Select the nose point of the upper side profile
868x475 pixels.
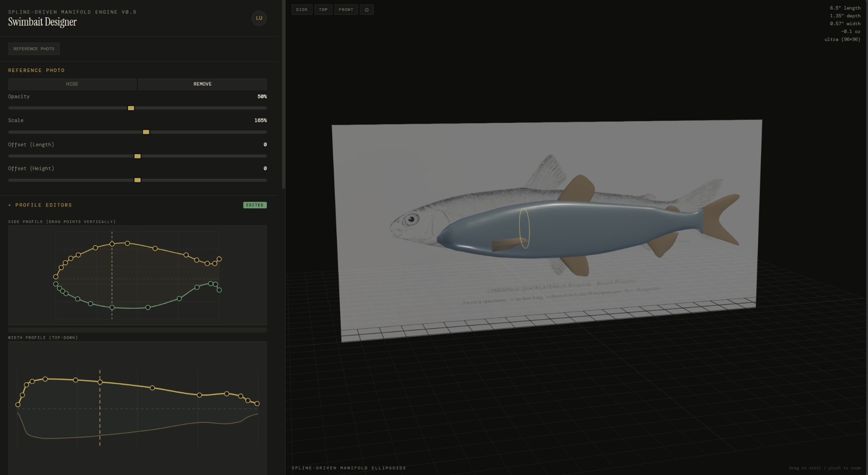coord(56,277)
